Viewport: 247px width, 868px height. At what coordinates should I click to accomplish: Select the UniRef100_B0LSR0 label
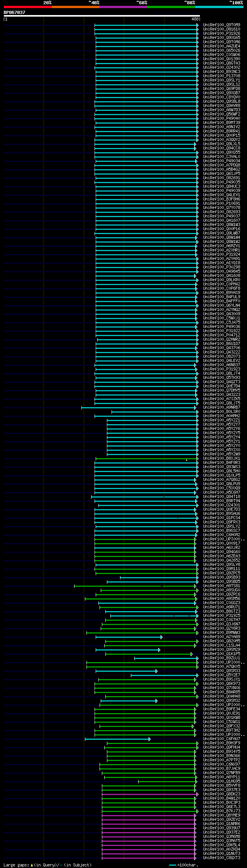pos(222,412)
